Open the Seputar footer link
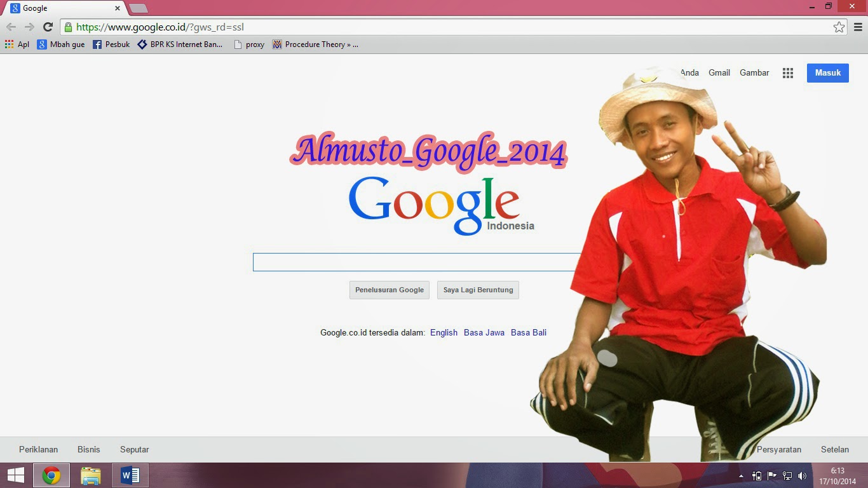This screenshot has height=488, width=868. [x=135, y=449]
